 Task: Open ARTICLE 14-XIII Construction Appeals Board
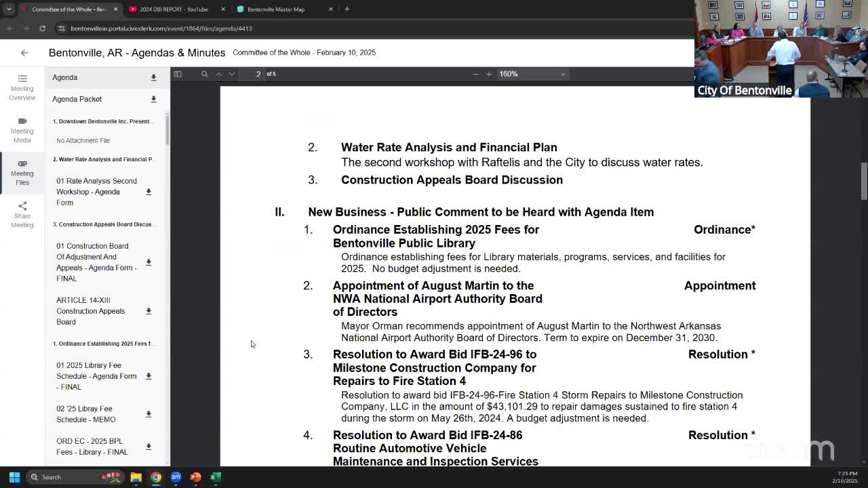[91, 311]
